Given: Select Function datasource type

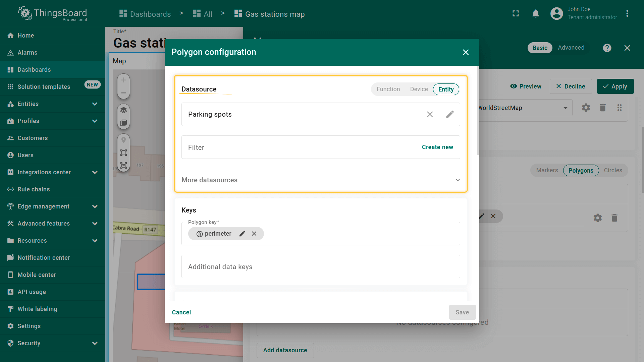Looking at the screenshot, I should 388,89.
